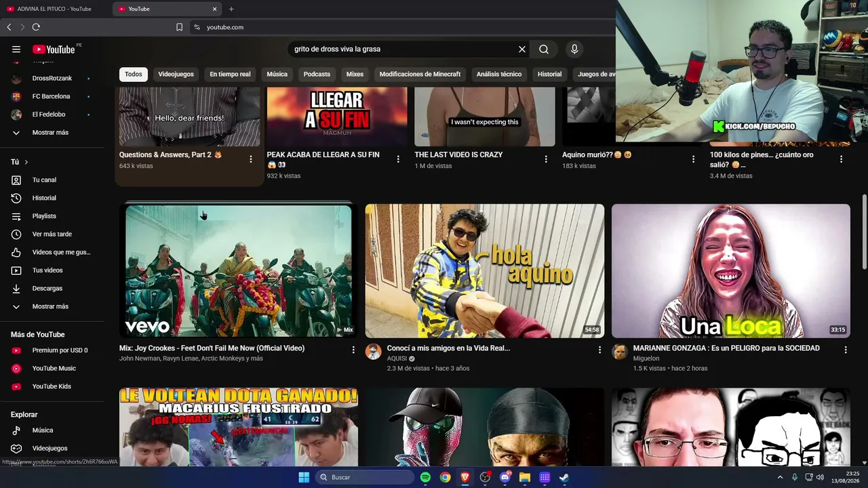Open 'Ver más tarde' in the sidebar
This screenshot has width=868, height=488.
pyautogui.click(x=52, y=234)
